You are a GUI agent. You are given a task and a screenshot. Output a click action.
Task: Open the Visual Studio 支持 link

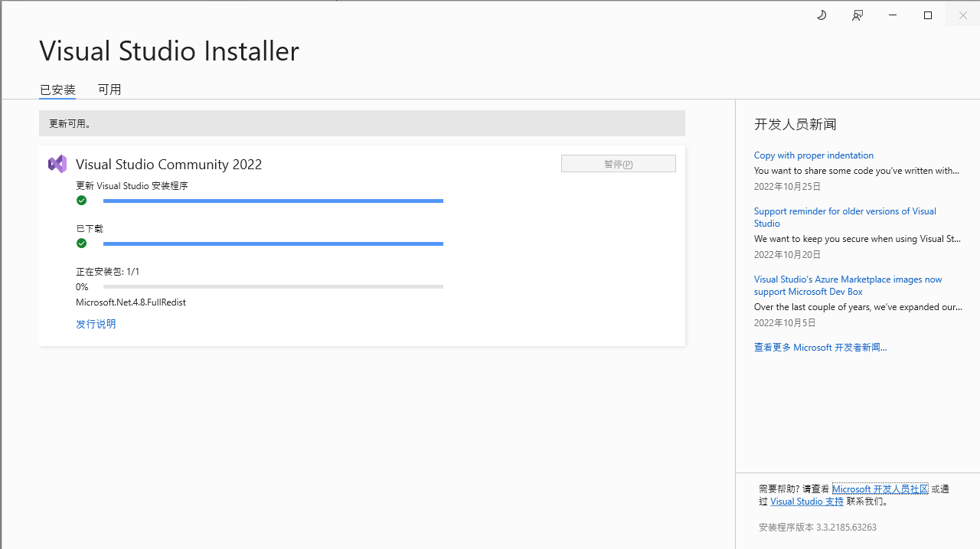click(x=806, y=501)
